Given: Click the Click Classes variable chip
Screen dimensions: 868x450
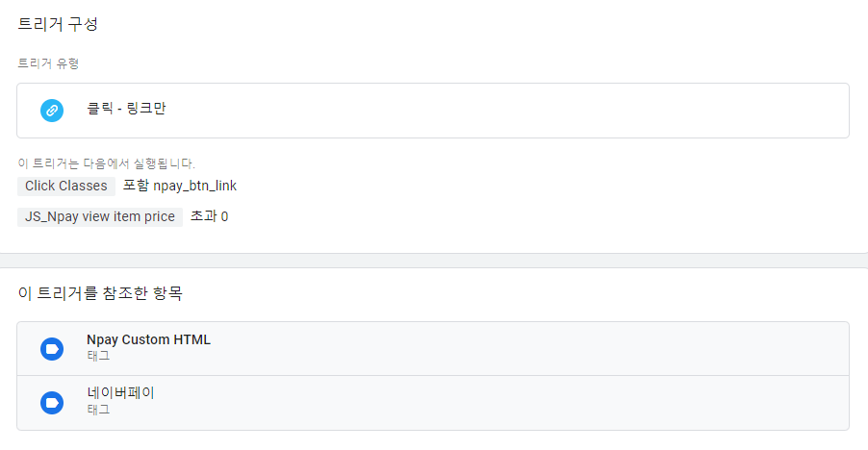Looking at the screenshot, I should tap(66, 186).
